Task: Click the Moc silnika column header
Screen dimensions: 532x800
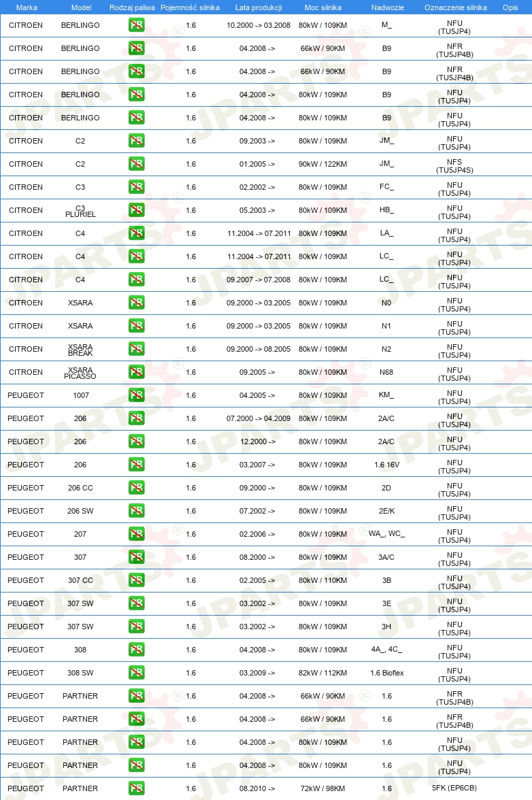Action: pyautogui.click(x=323, y=7)
